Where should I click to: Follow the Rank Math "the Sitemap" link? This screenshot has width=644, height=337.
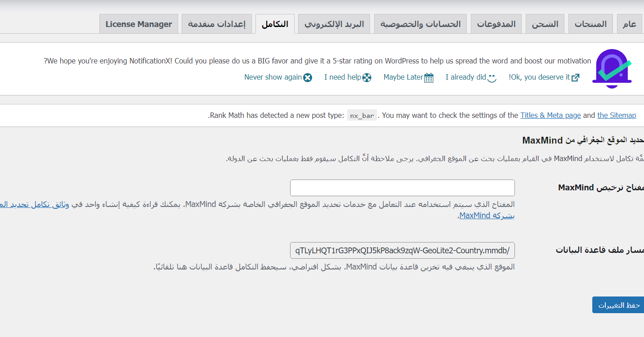(617, 116)
